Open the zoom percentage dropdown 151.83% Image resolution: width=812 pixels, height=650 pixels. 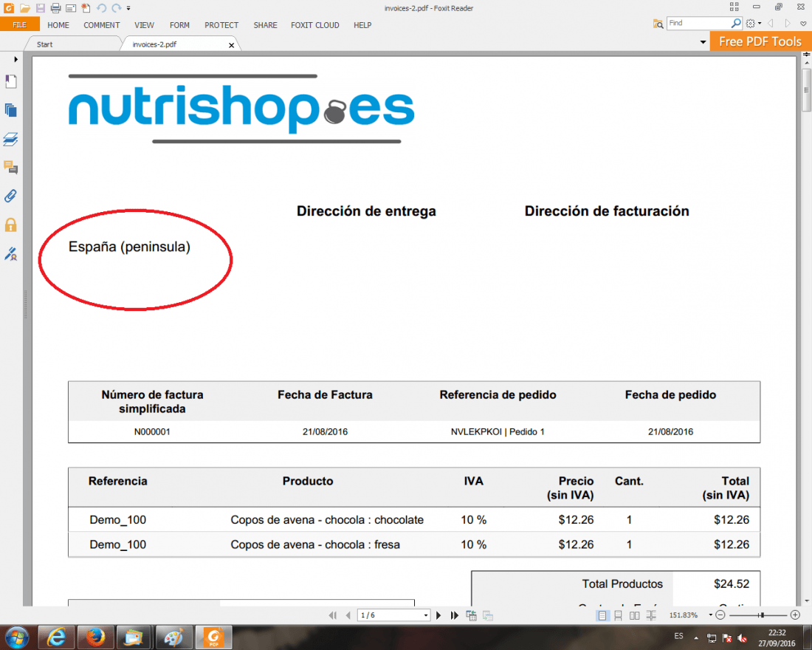710,615
